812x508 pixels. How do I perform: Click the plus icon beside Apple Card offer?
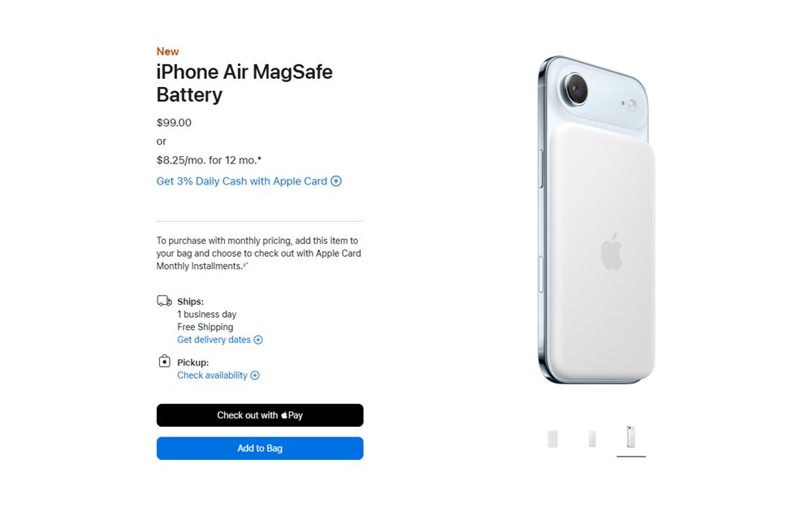[336, 181]
